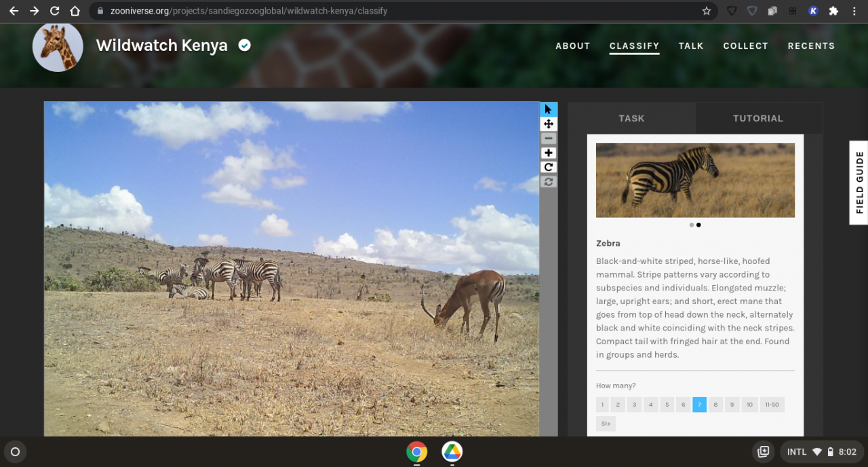
Task: Click the giraffe project avatar
Action: click(x=58, y=47)
